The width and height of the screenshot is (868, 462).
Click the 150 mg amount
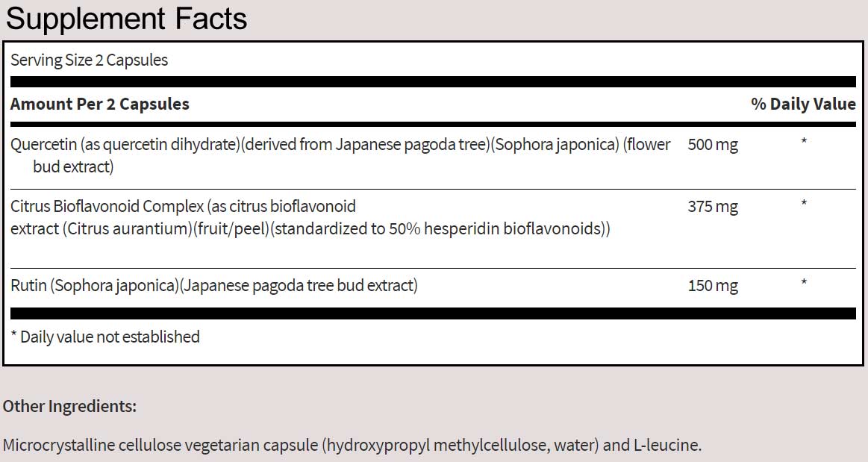coord(712,285)
